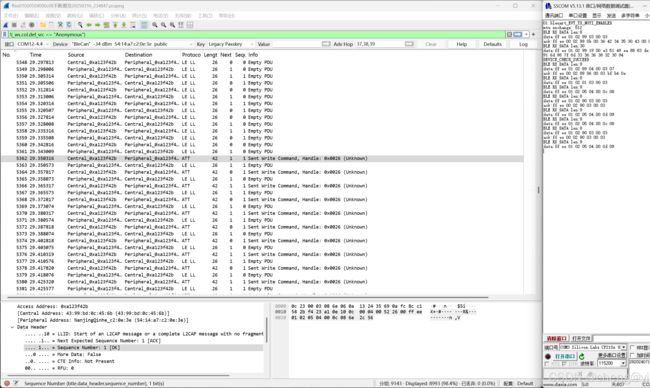Open SSCOM Display menu
The image size is (650, 388).
[597, 15]
